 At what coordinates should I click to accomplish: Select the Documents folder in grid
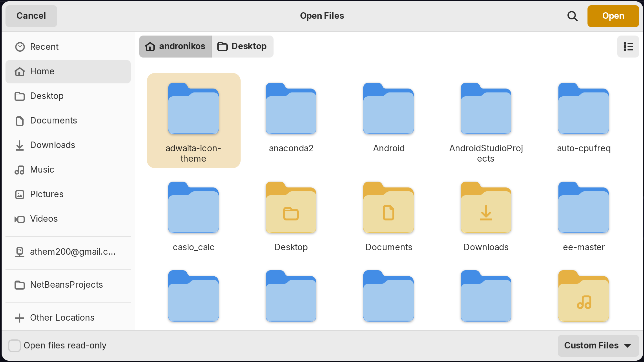point(388,208)
